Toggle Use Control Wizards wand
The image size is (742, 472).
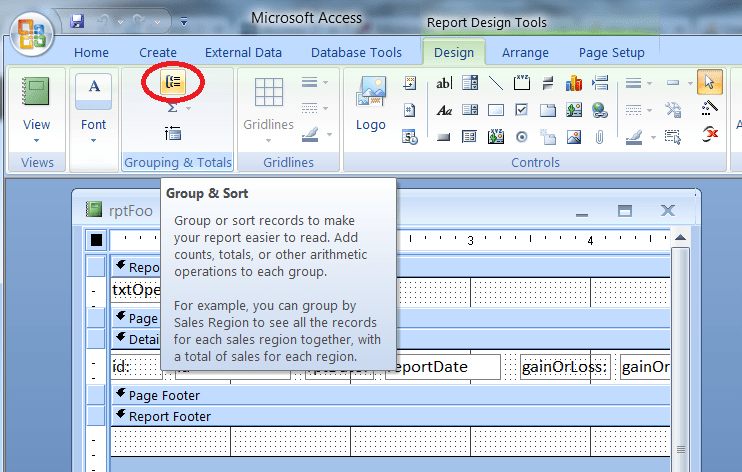coord(709,108)
